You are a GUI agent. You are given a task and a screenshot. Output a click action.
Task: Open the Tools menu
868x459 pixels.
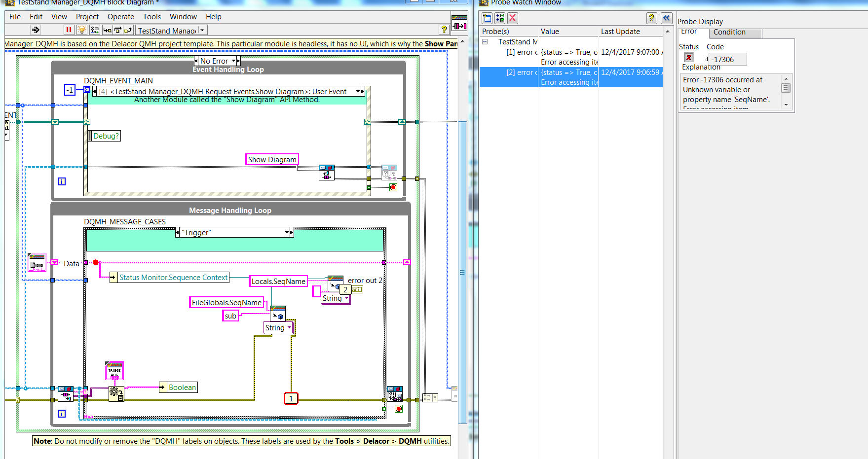152,17
